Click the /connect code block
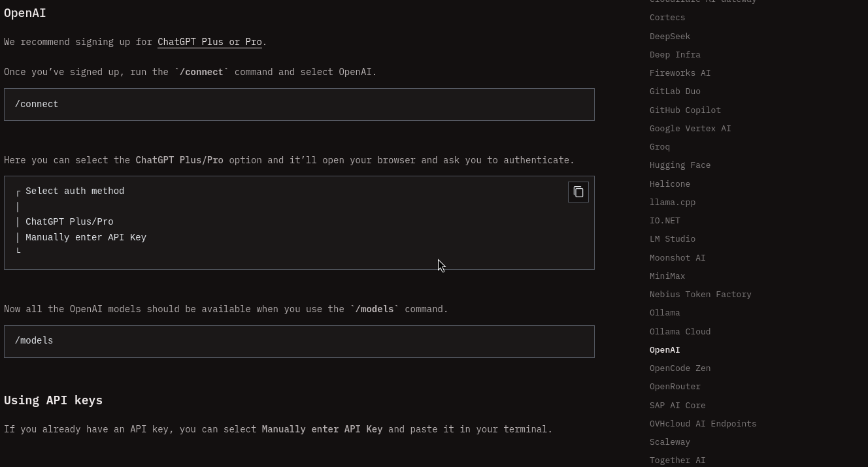The height and width of the screenshot is (467, 868). point(299,105)
